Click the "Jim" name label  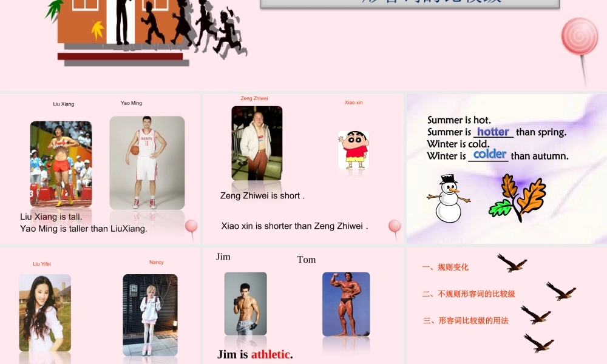(223, 257)
